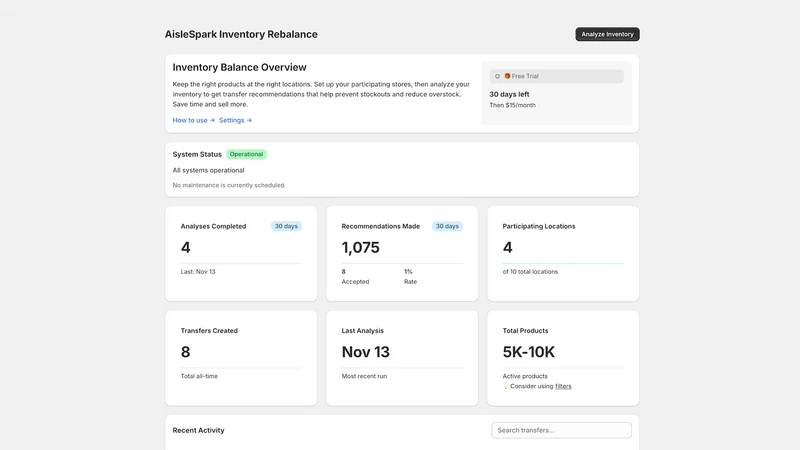Click the of 10 total locations text
800x450 pixels.
pyautogui.click(x=530, y=272)
